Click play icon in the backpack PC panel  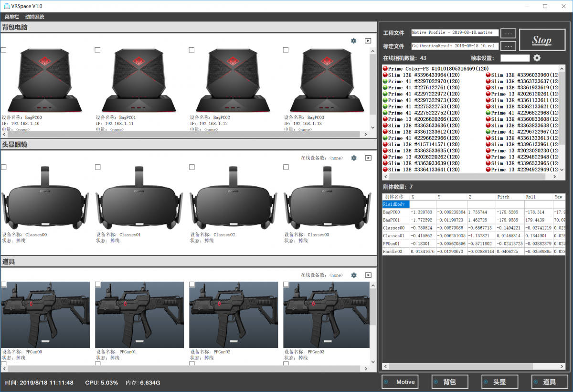(x=368, y=41)
